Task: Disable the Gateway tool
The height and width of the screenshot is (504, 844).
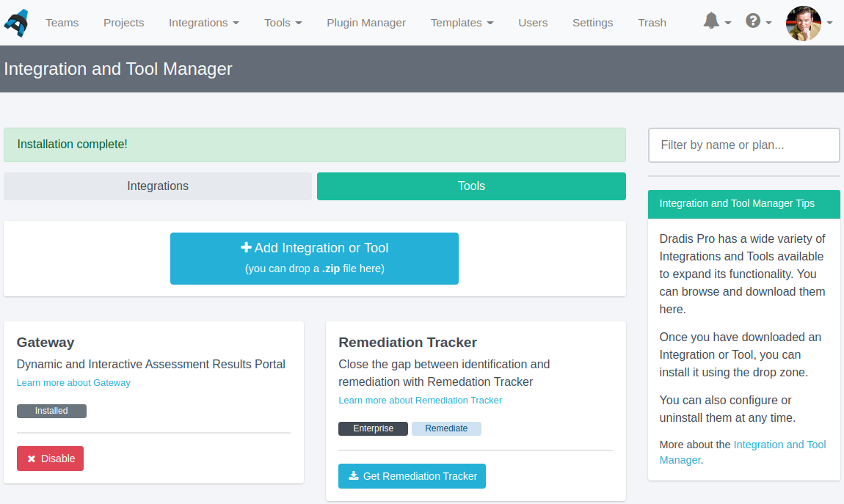Action: tap(50, 459)
